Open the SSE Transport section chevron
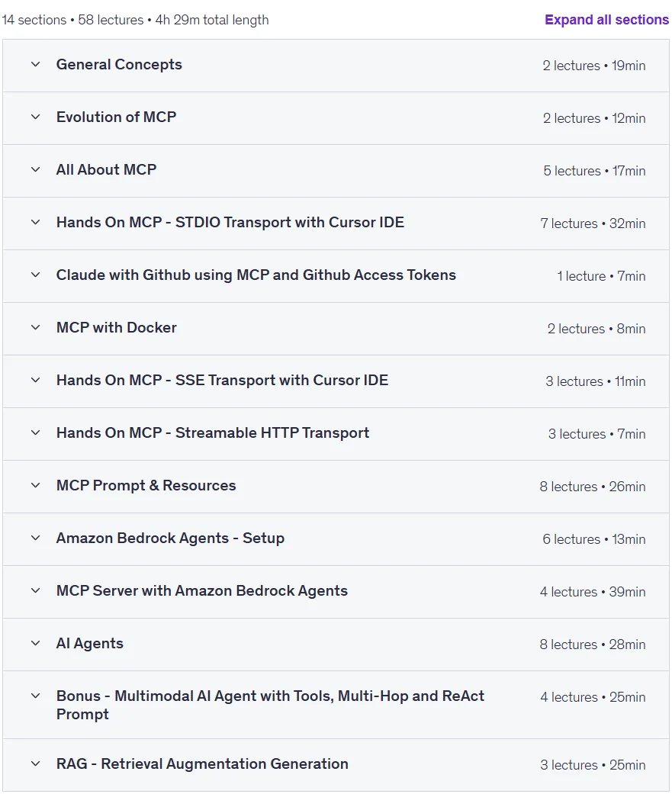The height and width of the screenshot is (794, 672). 35,381
